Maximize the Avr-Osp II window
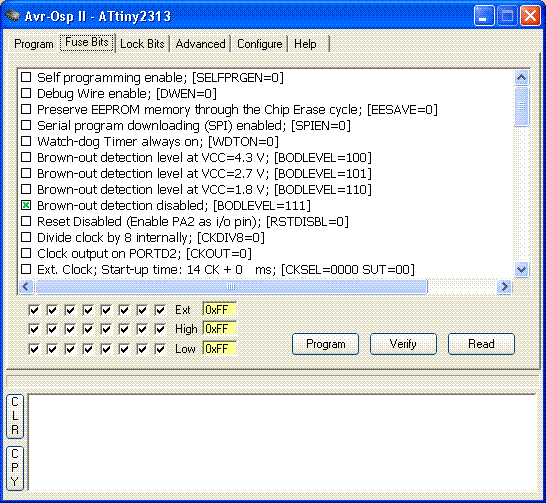The image size is (546, 503). (x=507, y=16)
